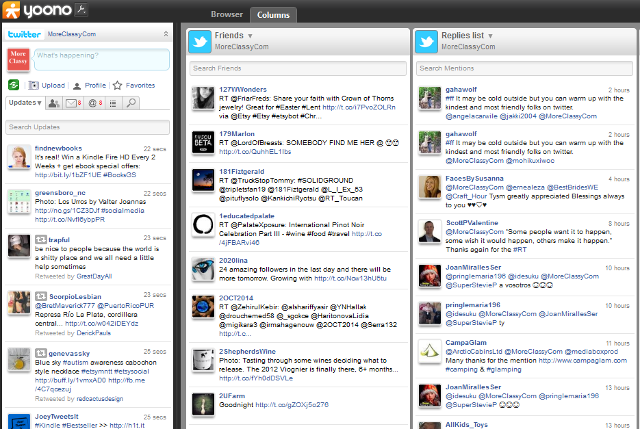Screen dimensions: 640x429
Task: Click genevassky avatar thumbnail
Action: pyautogui.click(x=19, y=359)
